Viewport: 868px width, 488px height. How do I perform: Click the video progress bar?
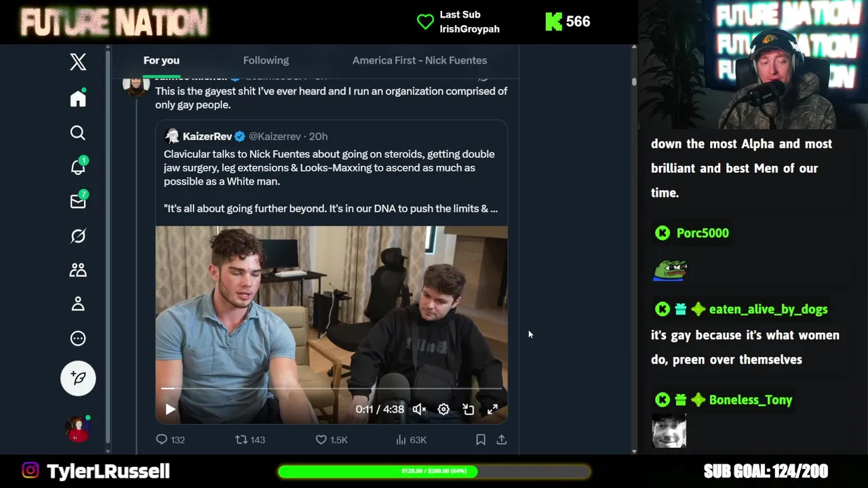point(331,388)
